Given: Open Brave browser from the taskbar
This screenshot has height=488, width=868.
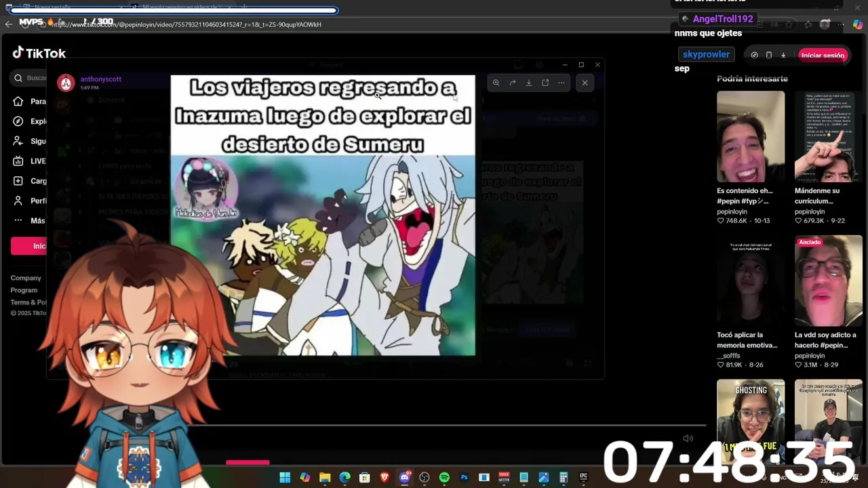Looking at the screenshot, I should pos(384,477).
